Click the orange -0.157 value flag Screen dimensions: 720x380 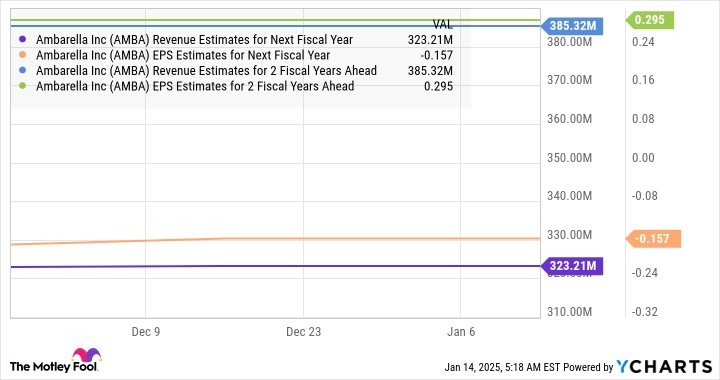653,239
